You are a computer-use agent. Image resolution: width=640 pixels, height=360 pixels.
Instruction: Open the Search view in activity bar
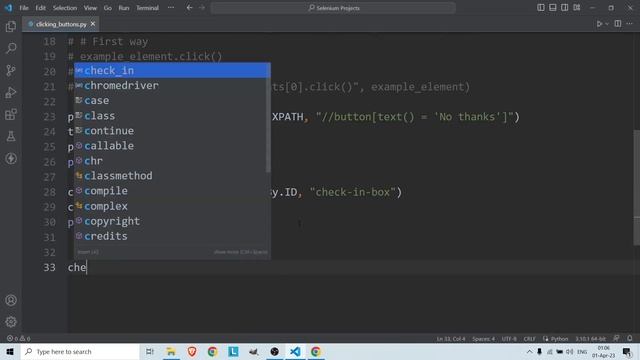pyautogui.click(x=11, y=48)
